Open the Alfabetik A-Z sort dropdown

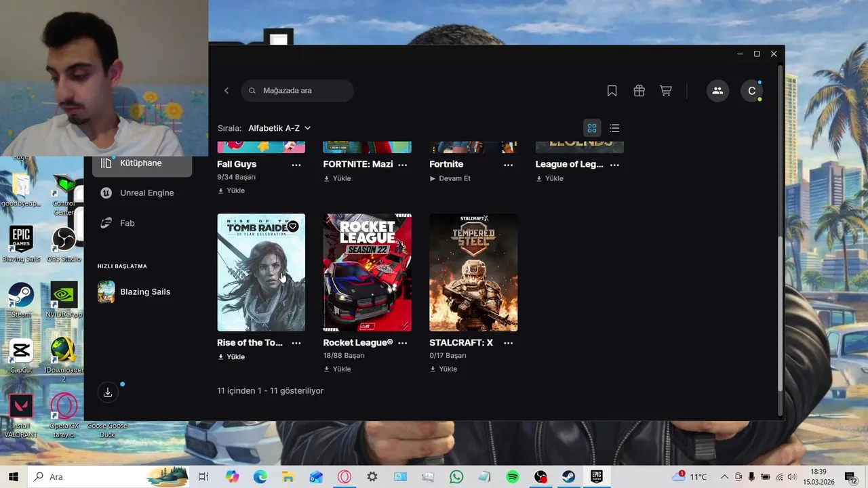[x=279, y=128]
